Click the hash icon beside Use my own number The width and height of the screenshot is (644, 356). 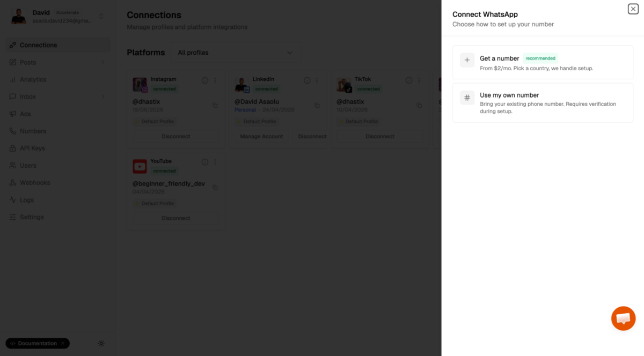467,98
